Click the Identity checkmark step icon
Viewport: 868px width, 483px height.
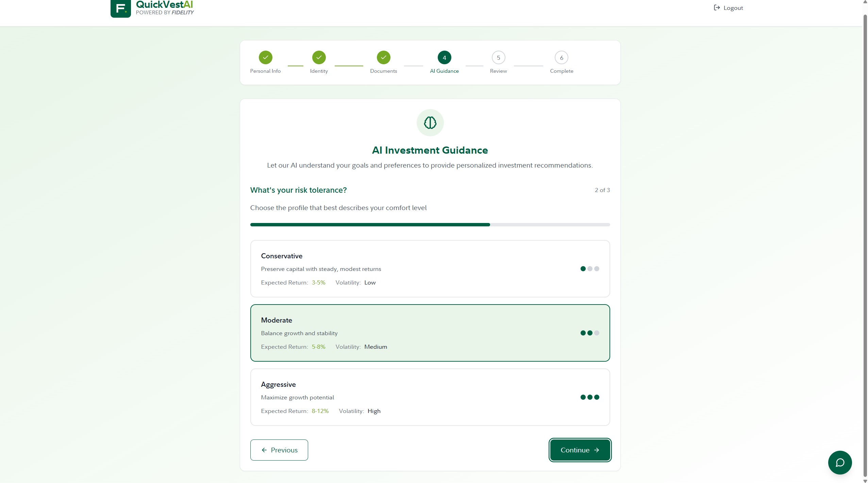[x=319, y=57]
